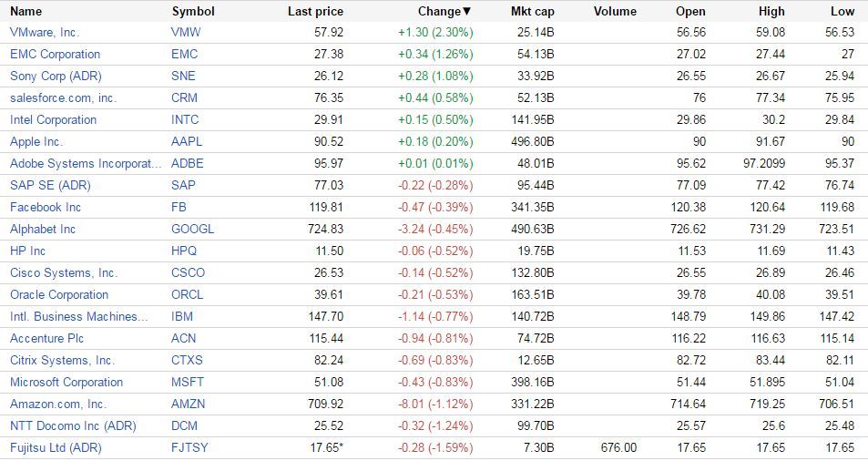Click the Sony Corp (ADR) name
The image size is (868, 461).
[55, 76]
